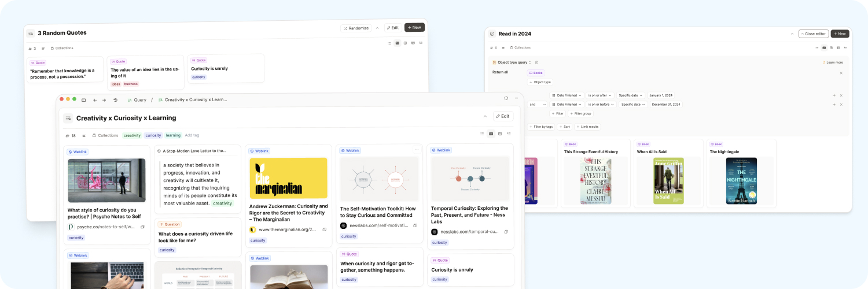The height and width of the screenshot is (289, 868).
Task: Switch to list view in 3 Random Quotes
Action: click(389, 43)
